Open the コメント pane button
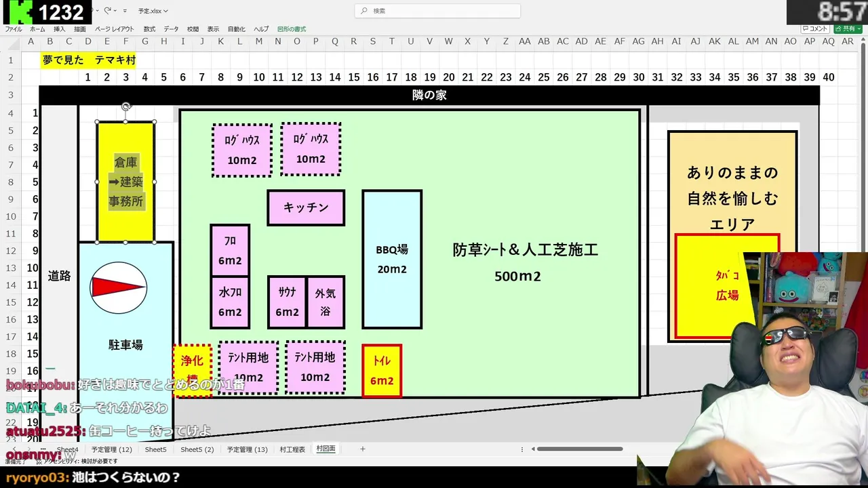 tap(814, 29)
